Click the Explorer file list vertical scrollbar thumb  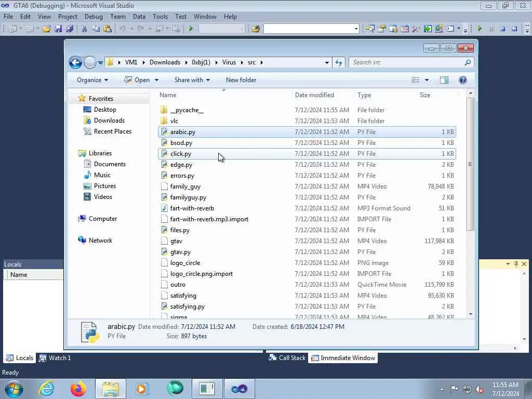(x=470, y=164)
